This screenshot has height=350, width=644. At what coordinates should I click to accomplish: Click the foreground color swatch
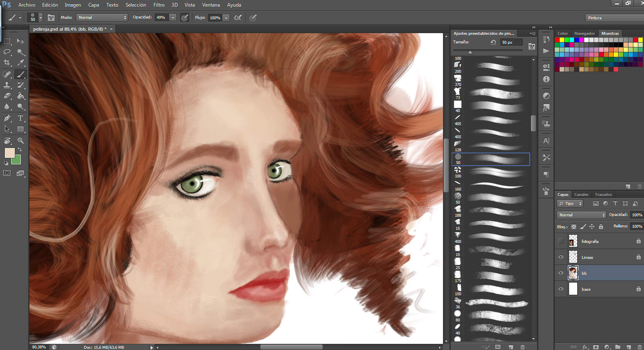[x=9, y=153]
